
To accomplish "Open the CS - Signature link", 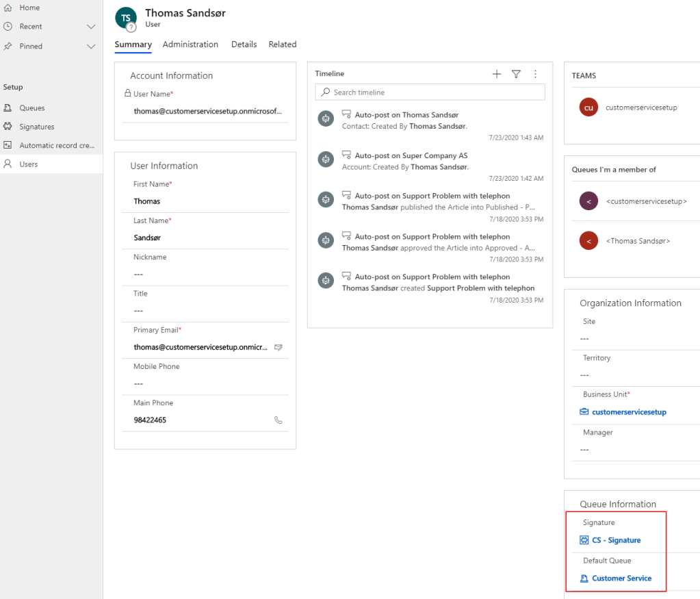I will tap(616, 540).
